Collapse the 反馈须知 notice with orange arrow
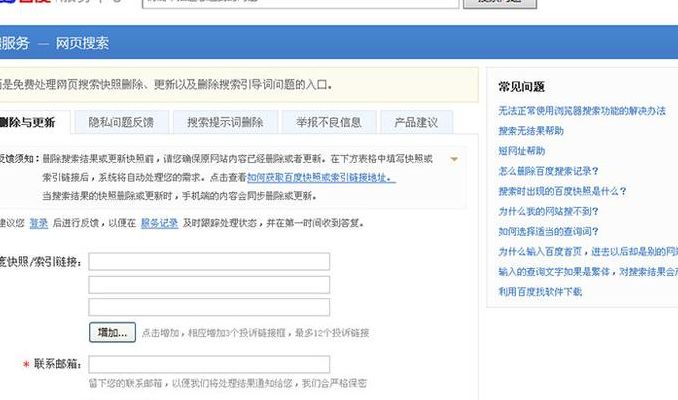This screenshot has height=400, width=678. 454,159
